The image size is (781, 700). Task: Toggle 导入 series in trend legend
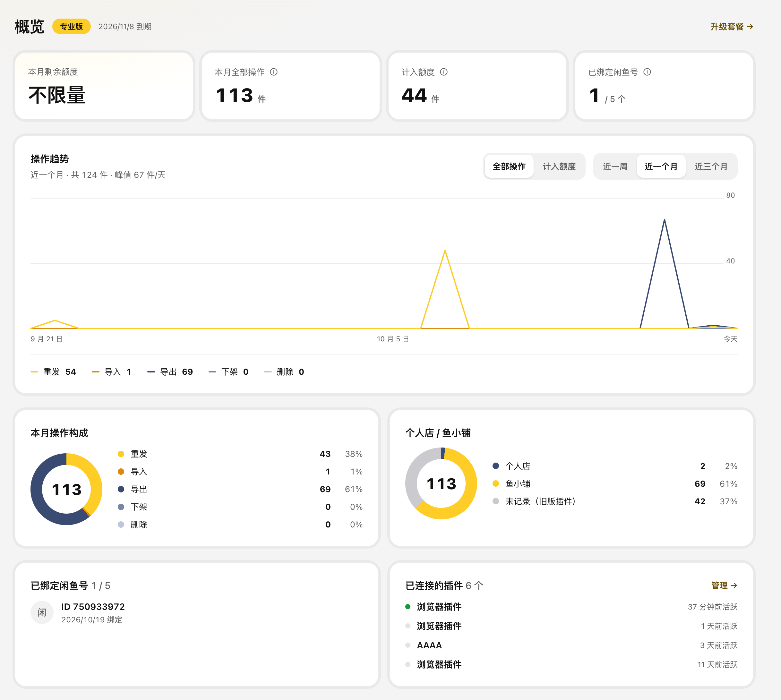[112, 371]
